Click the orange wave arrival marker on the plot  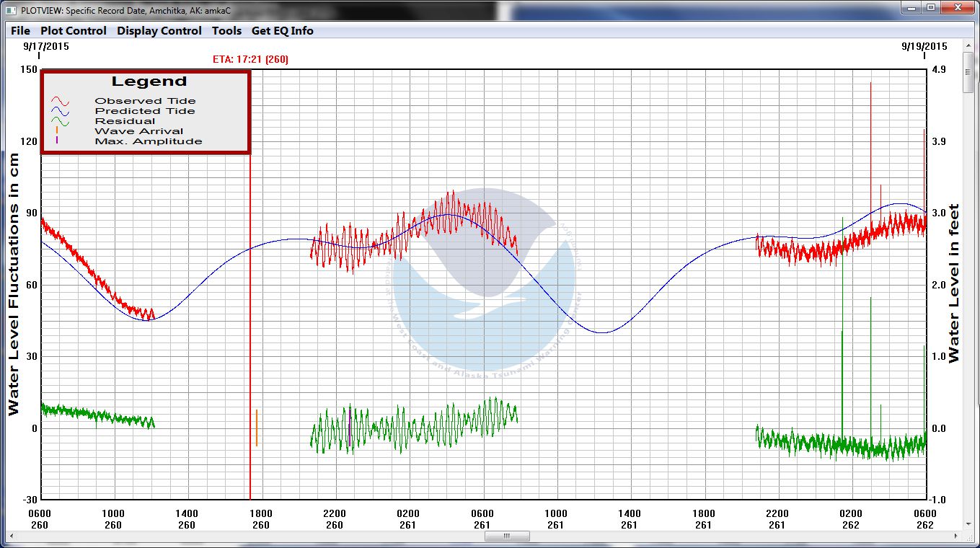pos(256,428)
